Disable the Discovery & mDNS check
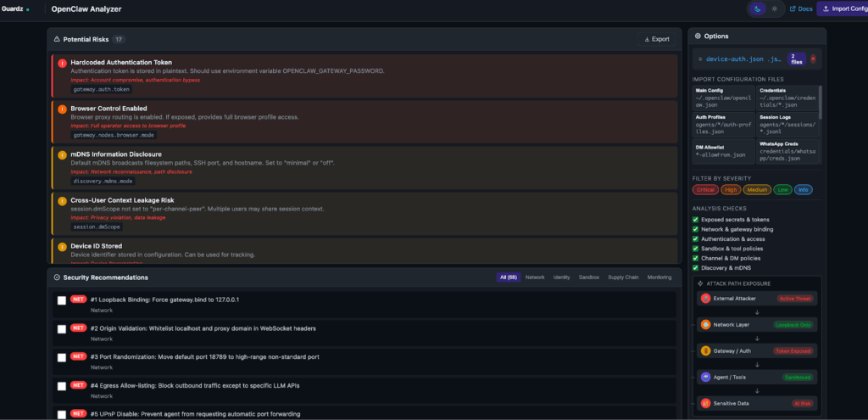 pyautogui.click(x=695, y=267)
